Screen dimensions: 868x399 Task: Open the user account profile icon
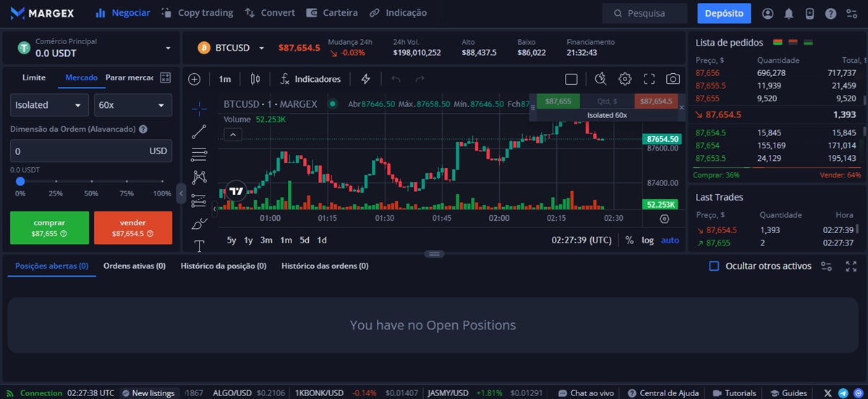pyautogui.click(x=767, y=13)
